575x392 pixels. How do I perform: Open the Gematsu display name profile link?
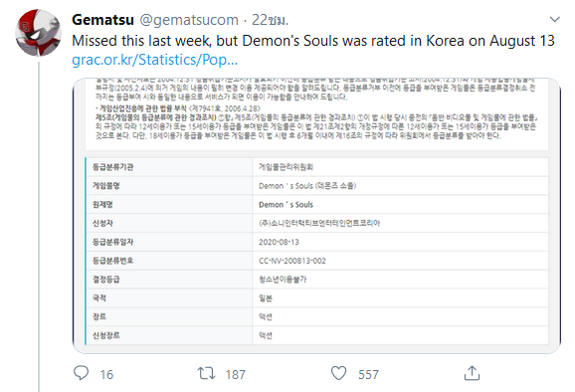[x=102, y=20]
